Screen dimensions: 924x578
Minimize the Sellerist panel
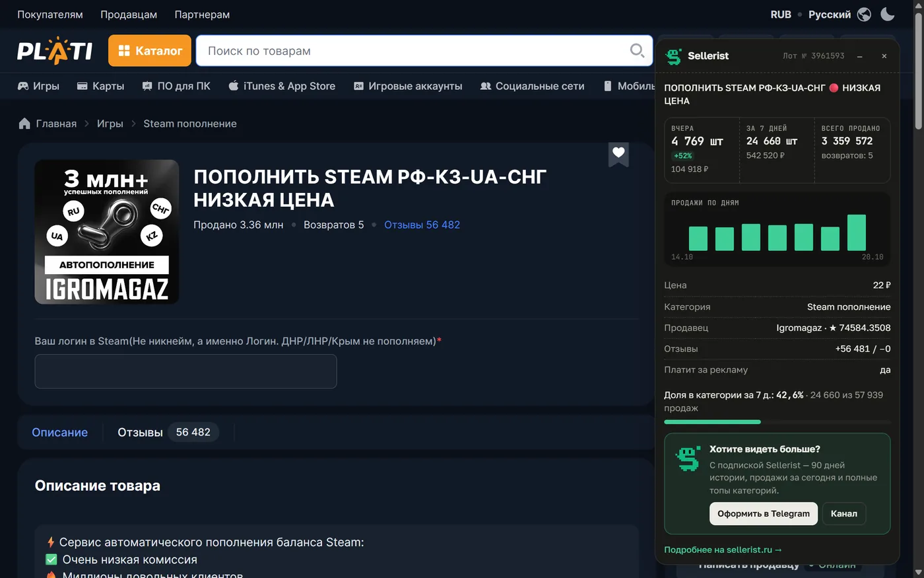coord(859,56)
